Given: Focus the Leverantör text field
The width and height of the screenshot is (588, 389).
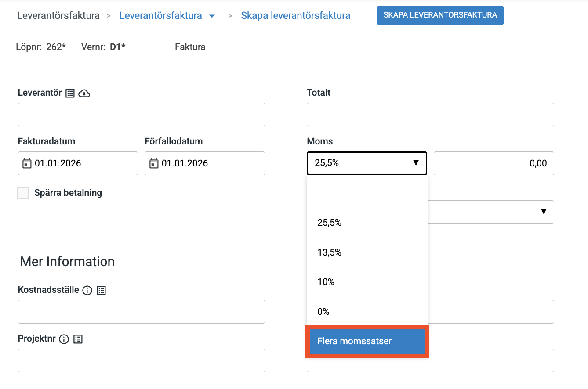Looking at the screenshot, I should pos(141,115).
